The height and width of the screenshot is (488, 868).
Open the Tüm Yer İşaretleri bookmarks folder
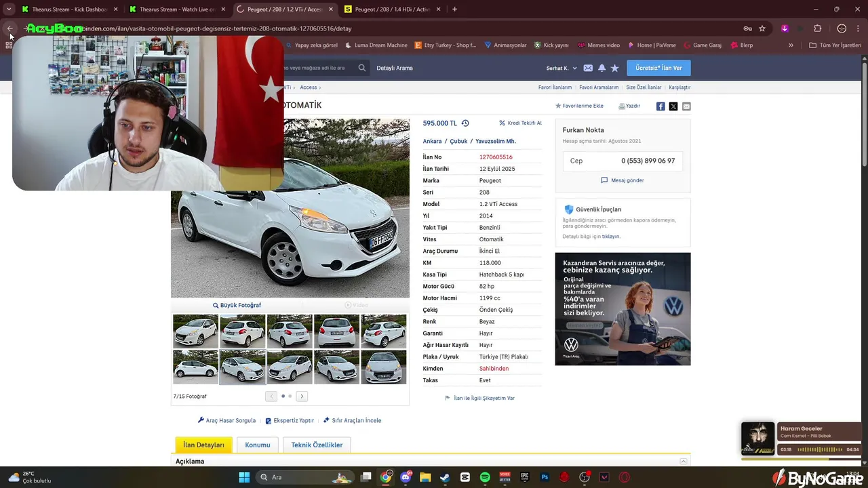(835, 45)
